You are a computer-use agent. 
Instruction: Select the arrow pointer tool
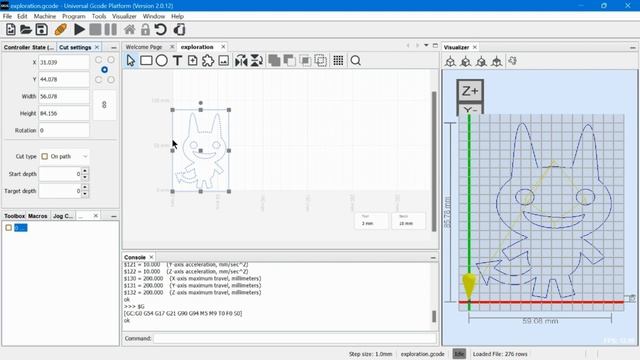point(131,60)
